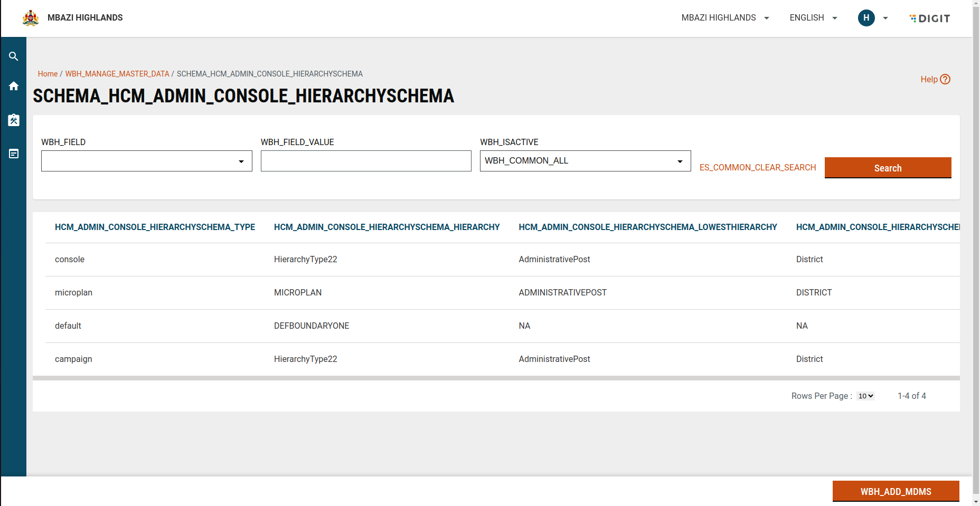Go to the Home breadcrumb link

[x=48, y=74]
